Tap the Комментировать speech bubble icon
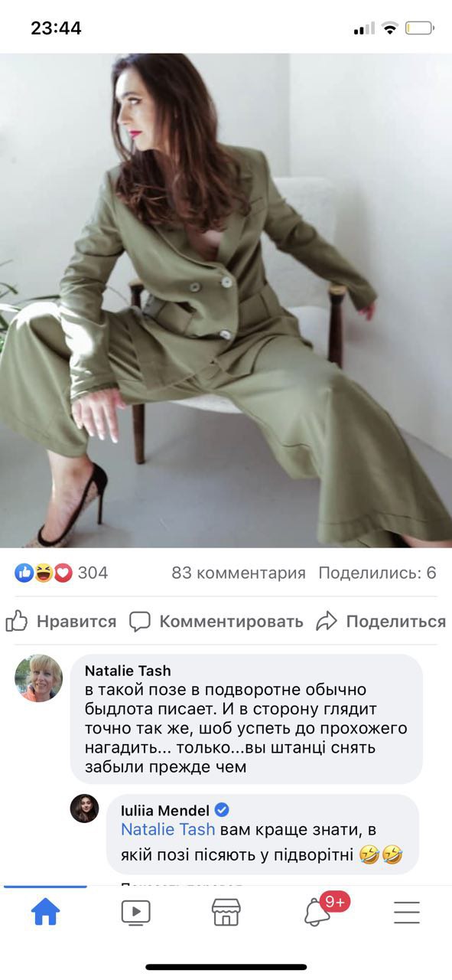 tap(140, 622)
